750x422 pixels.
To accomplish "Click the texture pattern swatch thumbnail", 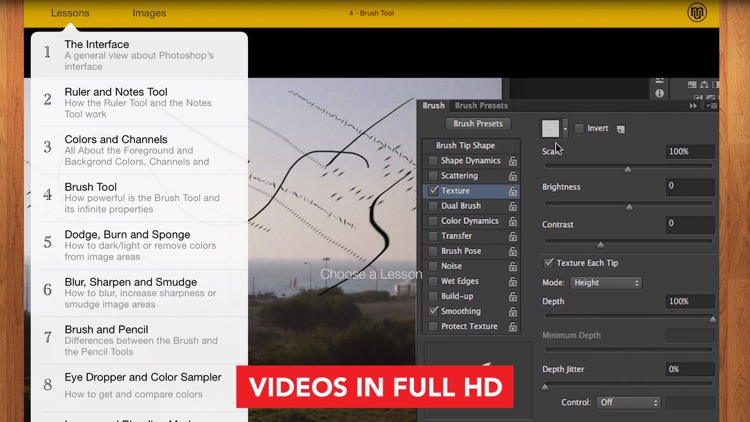I will click(551, 129).
